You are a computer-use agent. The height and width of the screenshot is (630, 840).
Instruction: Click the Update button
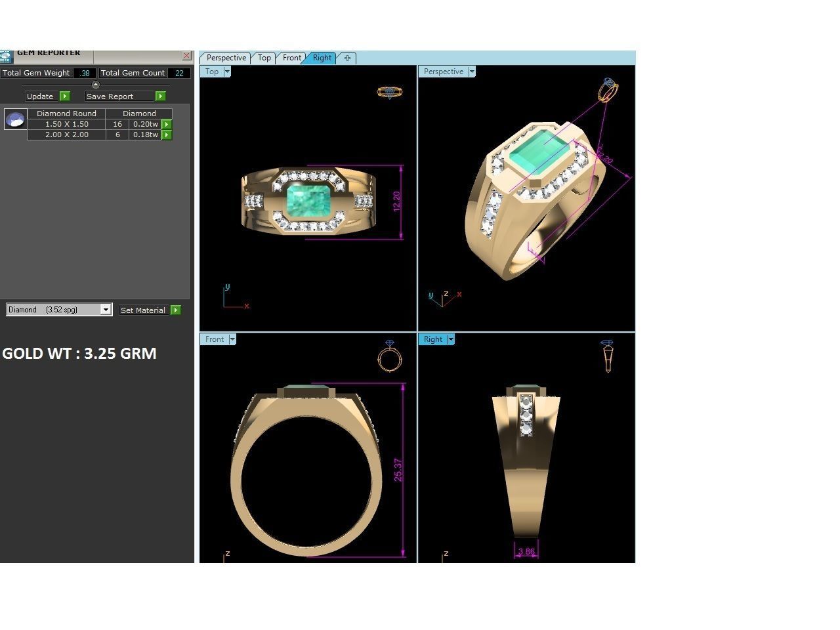tap(42, 96)
